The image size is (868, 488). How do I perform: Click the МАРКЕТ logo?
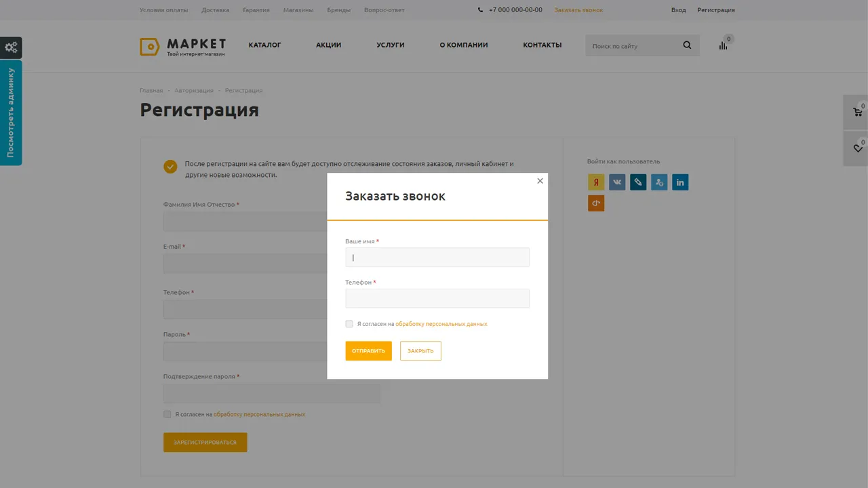(x=183, y=46)
